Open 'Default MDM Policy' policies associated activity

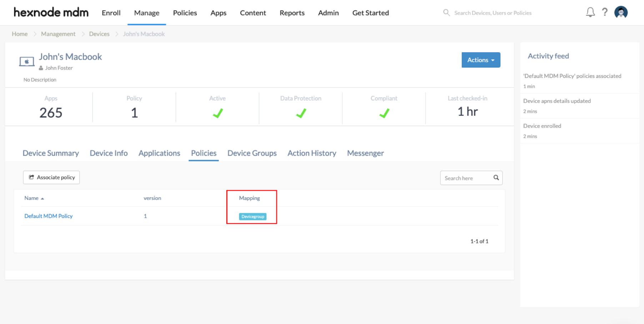coord(572,76)
